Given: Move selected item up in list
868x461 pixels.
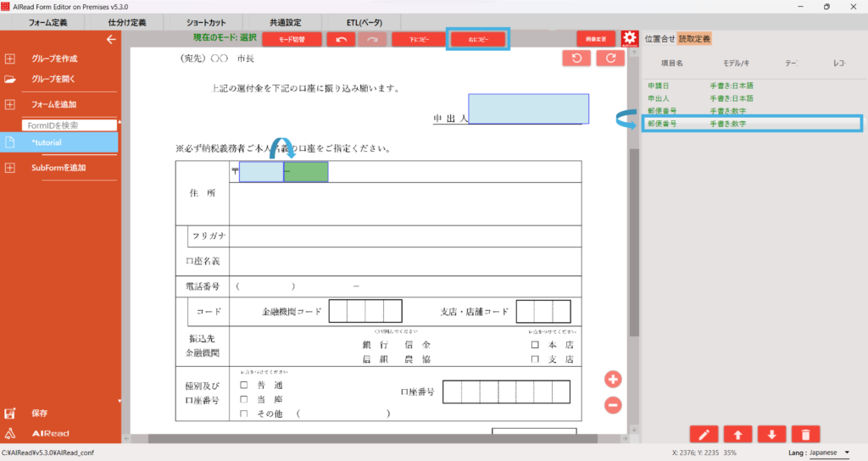Looking at the screenshot, I should coord(737,434).
